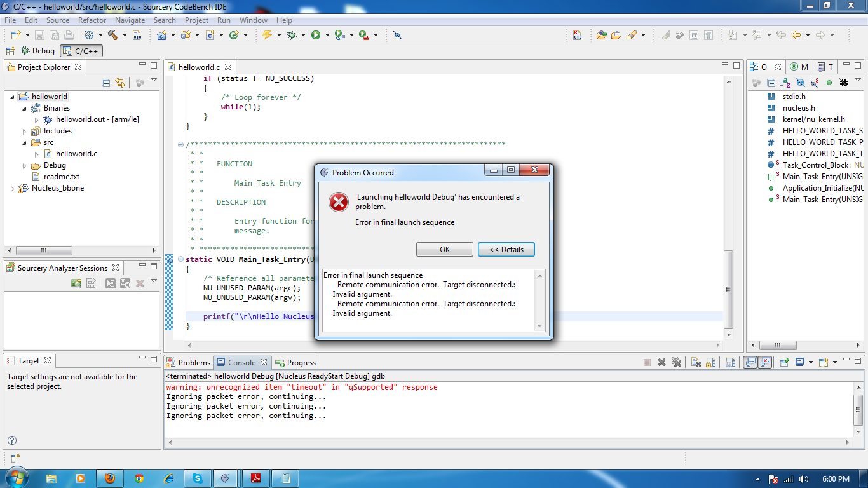The height and width of the screenshot is (488, 868).
Task: Click the yellow Back navigation arrow
Action: click(796, 35)
